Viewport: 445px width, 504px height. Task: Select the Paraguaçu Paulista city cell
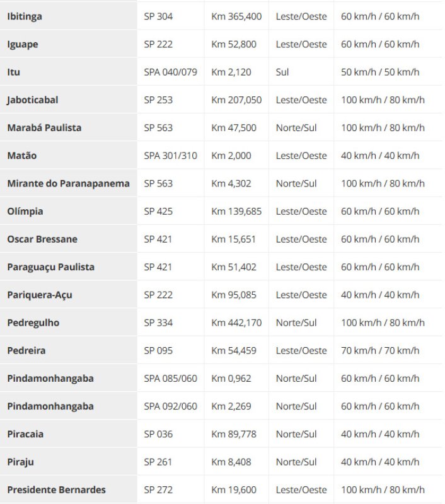(x=50, y=266)
